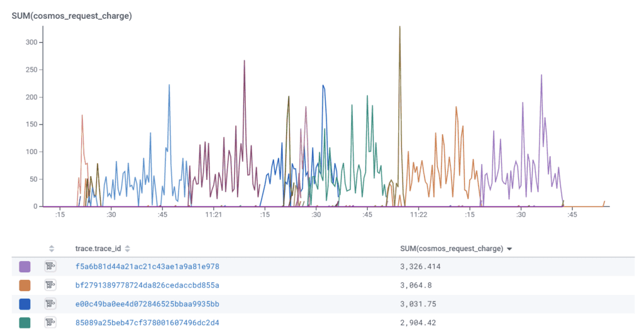Viewport: 644px width, 329px height.
Task: Open trace link bf2791389778724da826cedaccbd855a
Action: tap(147, 286)
